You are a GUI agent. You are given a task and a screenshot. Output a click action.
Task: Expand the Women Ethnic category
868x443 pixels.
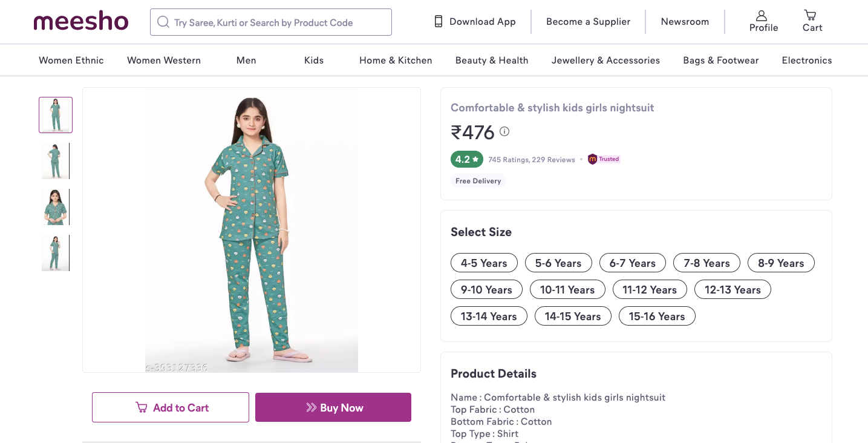pos(71,61)
